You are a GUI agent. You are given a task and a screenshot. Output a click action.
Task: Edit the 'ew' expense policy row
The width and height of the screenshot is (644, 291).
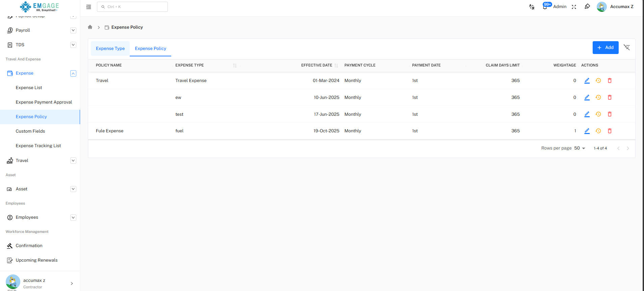587,98
